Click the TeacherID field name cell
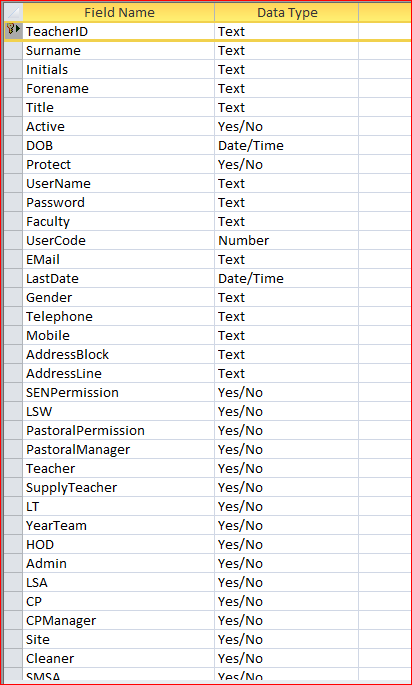 pos(119,31)
